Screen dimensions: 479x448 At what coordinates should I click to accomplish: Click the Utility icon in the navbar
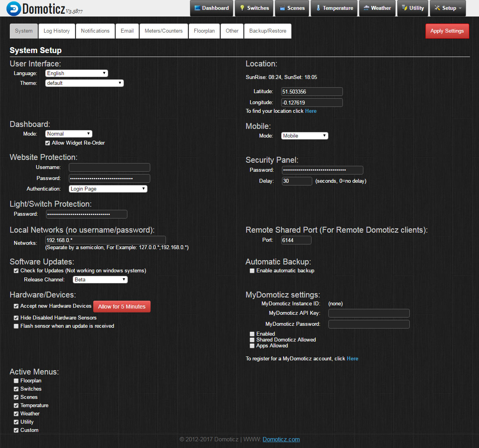(404, 8)
